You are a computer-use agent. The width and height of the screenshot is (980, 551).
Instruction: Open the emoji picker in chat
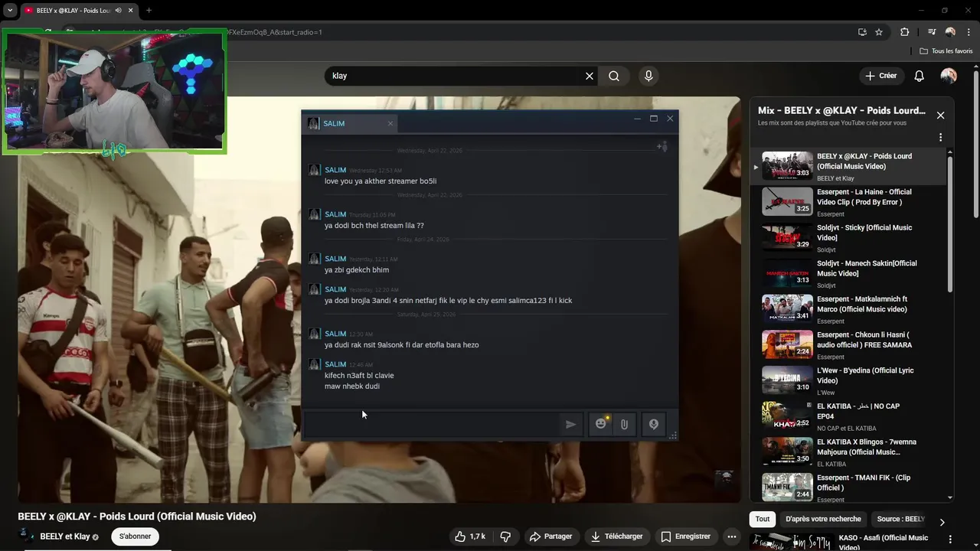click(x=601, y=424)
